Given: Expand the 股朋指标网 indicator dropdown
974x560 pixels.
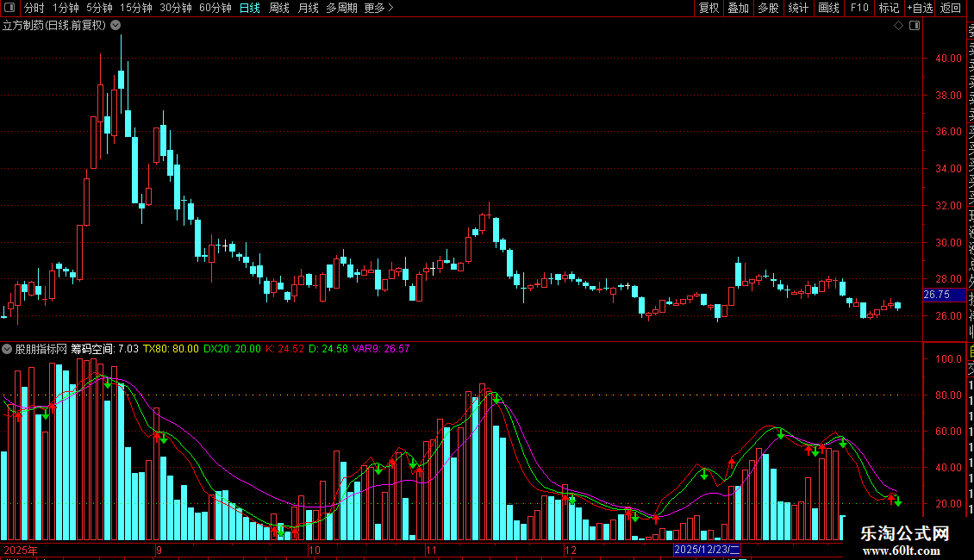Looking at the screenshot, I should [7, 349].
